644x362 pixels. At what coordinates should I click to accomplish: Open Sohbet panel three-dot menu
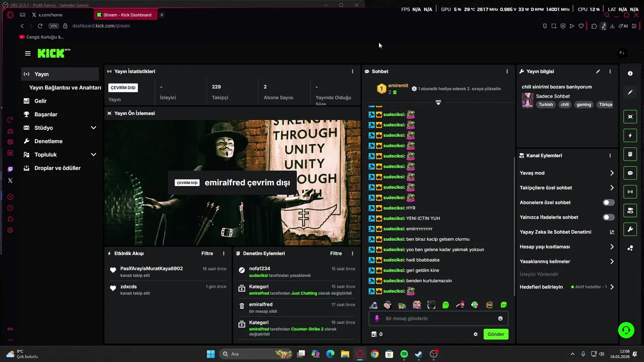click(507, 71)
